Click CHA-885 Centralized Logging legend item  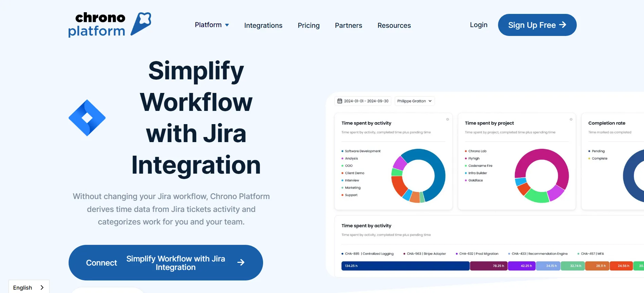pos(368,254)
